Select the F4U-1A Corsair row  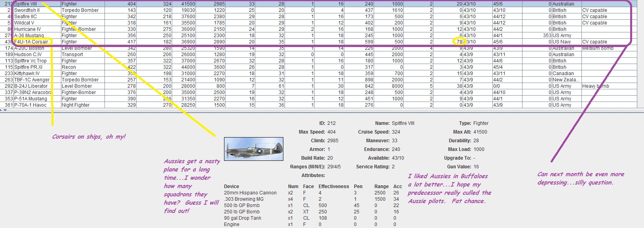pyautogui.click(x=318, y=41)
